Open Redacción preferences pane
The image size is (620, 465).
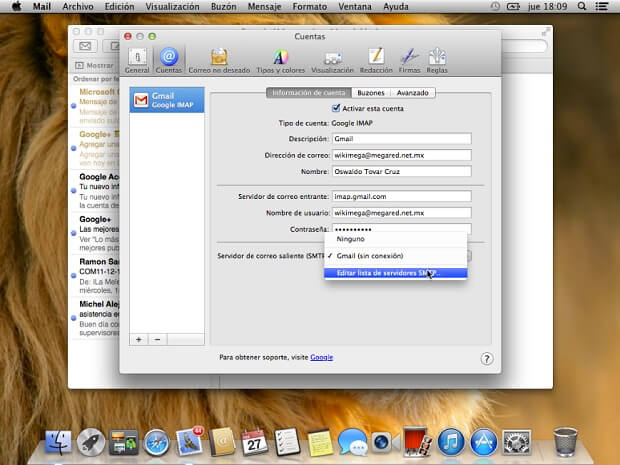point(376,61)
